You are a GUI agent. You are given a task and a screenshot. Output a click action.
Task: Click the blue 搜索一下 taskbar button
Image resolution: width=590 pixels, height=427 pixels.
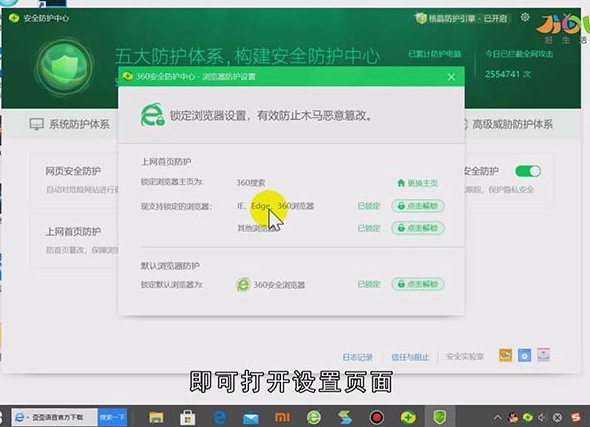click(x=112, y=417)
